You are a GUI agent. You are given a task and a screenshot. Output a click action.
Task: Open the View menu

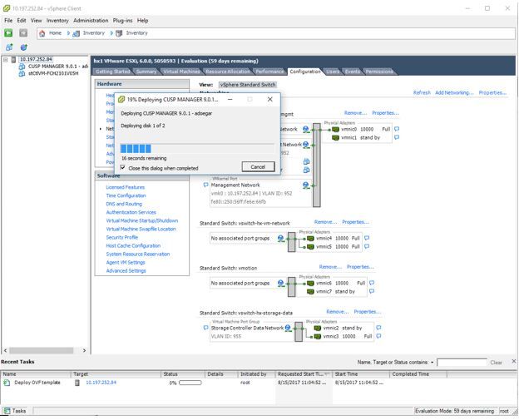[36, 21]
